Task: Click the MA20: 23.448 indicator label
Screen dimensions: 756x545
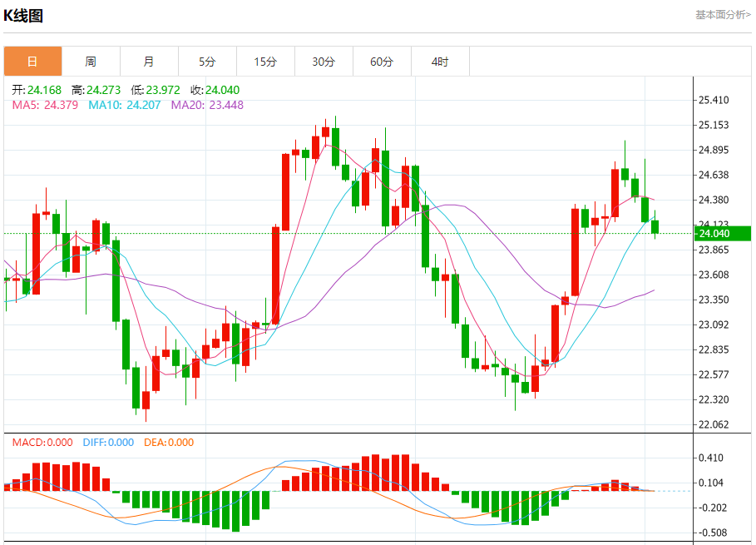Action: (207, 105)
